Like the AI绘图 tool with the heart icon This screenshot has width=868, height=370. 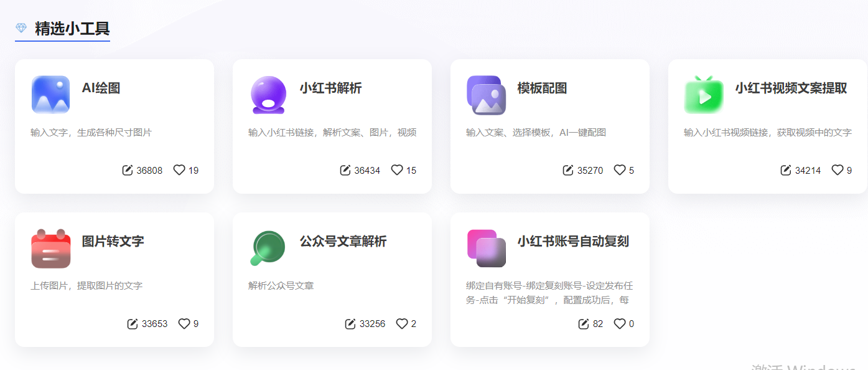[x=179, y=170]
